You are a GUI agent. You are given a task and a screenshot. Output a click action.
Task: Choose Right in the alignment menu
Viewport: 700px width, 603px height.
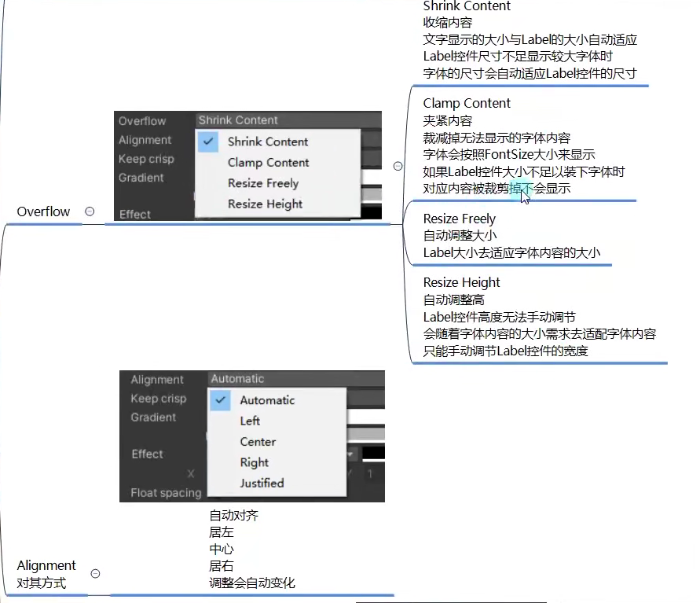point(255,462)
